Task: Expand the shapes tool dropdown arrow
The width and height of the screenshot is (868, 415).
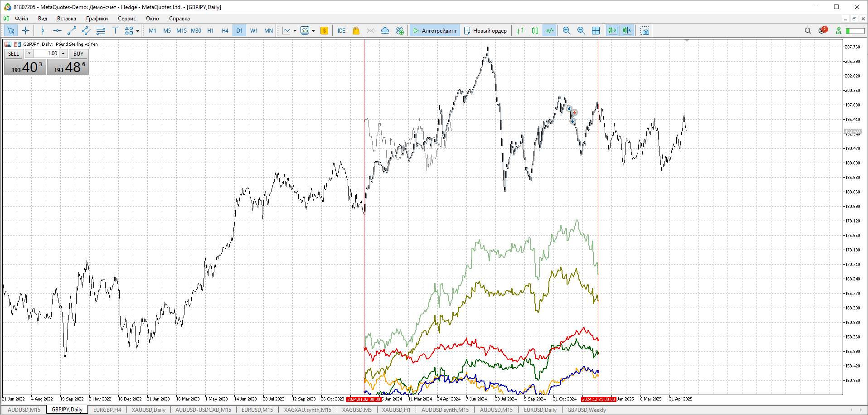Action: click(137, 31)
